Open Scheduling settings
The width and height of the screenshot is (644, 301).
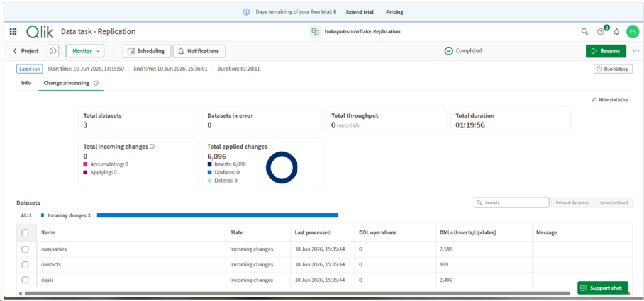point(146,51)
